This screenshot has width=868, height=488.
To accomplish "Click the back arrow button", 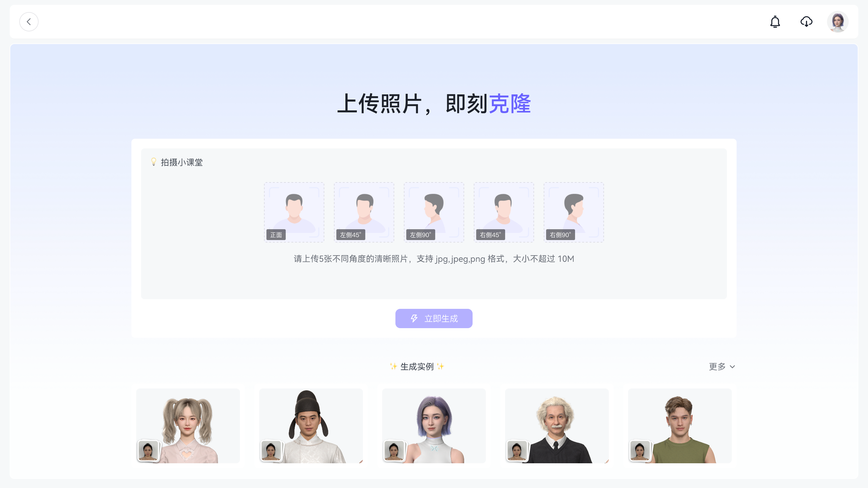I will 29,22.
